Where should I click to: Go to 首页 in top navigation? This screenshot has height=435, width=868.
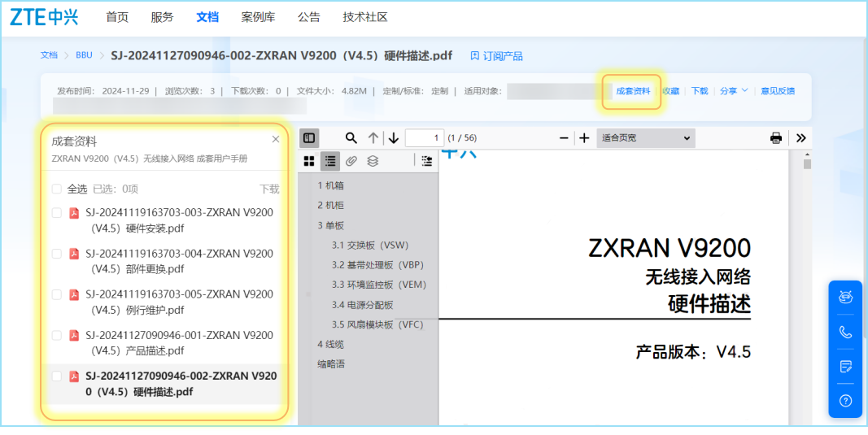117,17
